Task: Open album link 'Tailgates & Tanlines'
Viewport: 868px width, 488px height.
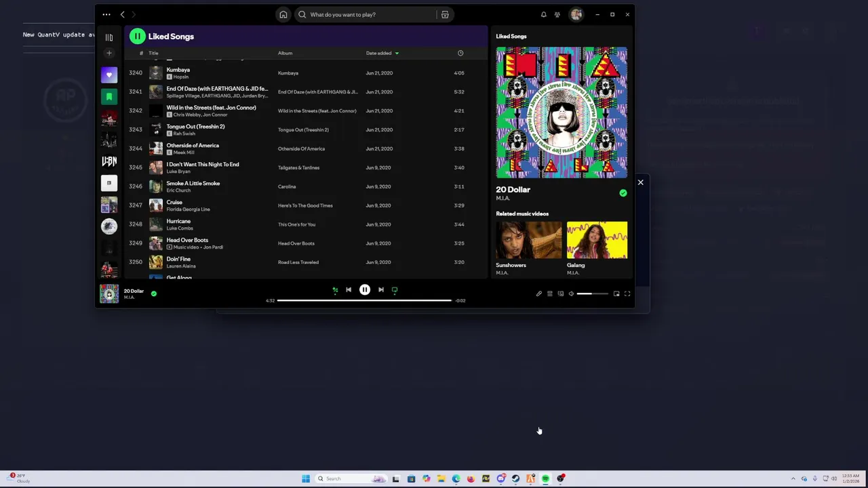Action: pos(298,167)
